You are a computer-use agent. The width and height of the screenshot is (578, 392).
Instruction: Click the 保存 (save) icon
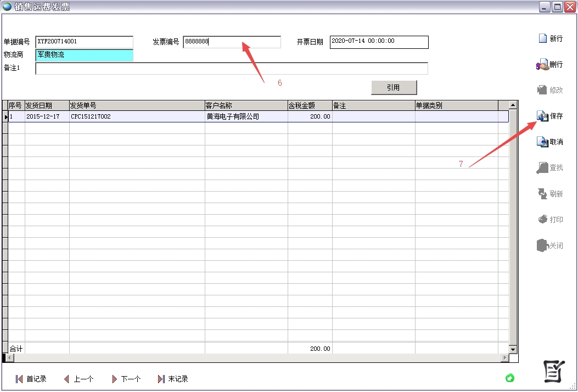click(x=542, y=116)
